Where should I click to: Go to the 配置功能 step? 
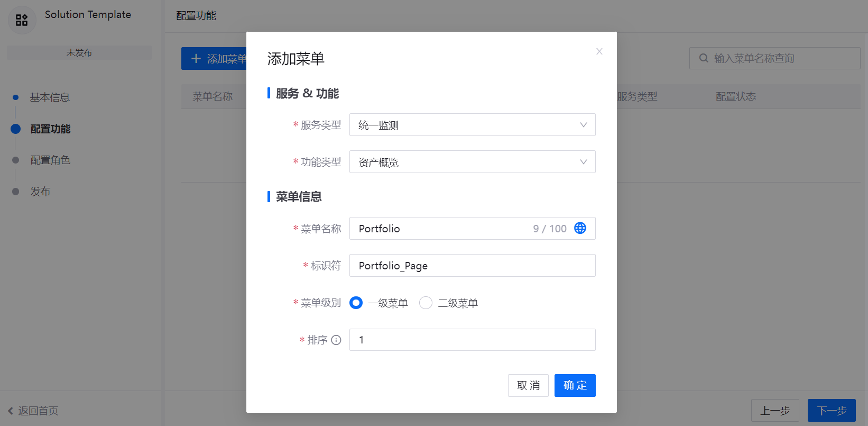click(x=50, y=129)
